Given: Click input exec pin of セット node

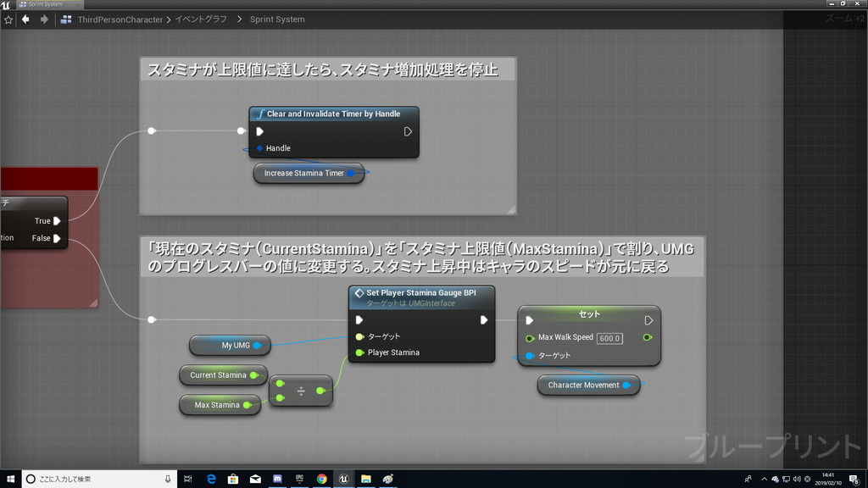Looking at the screenshot, I should click(529, 320).
